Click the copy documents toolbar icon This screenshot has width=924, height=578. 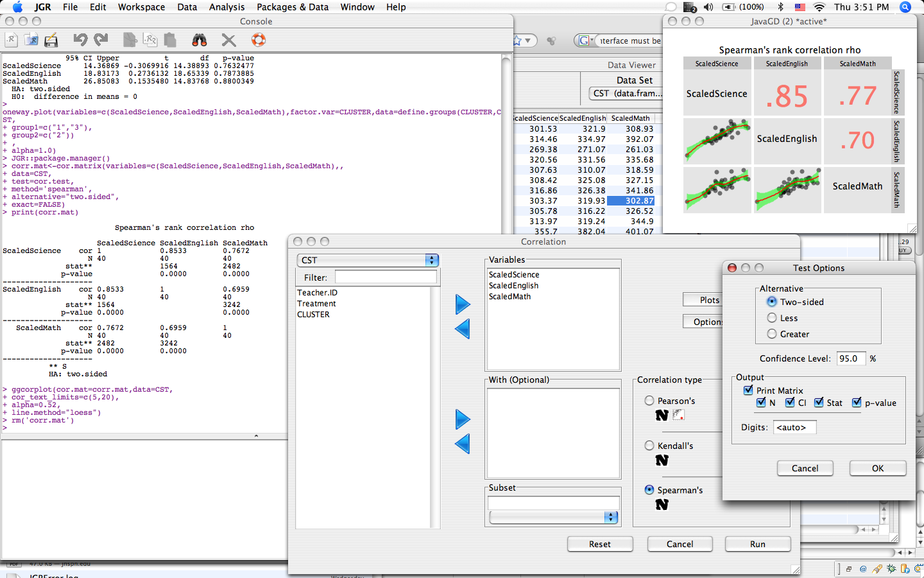click(150, 40)
